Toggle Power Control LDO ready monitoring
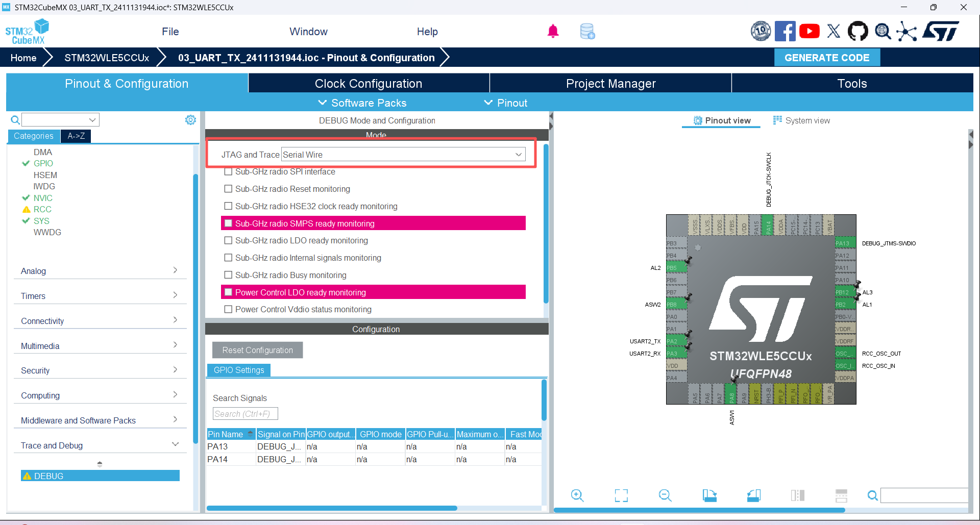The image size is (980, 525). click(x=228, y=292)
